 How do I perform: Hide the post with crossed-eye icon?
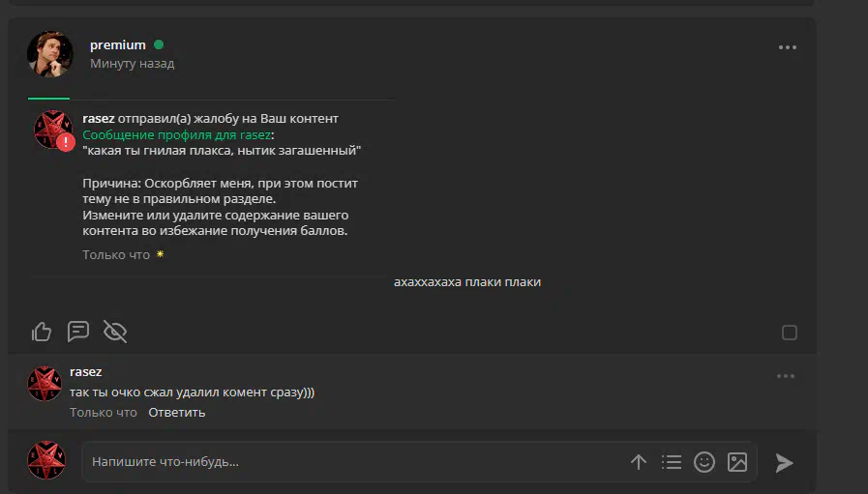click(x=115, y=332)
